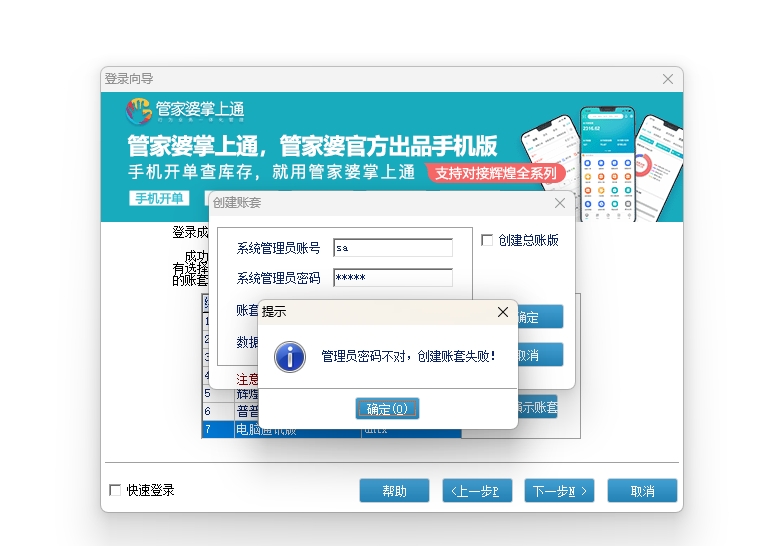Select row 7 电脑通讯版 in list
762x546 pixels.
331,429
